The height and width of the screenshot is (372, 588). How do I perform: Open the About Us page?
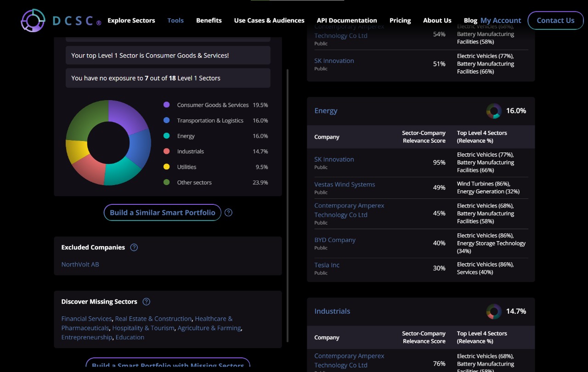click(x=437, y=20)
